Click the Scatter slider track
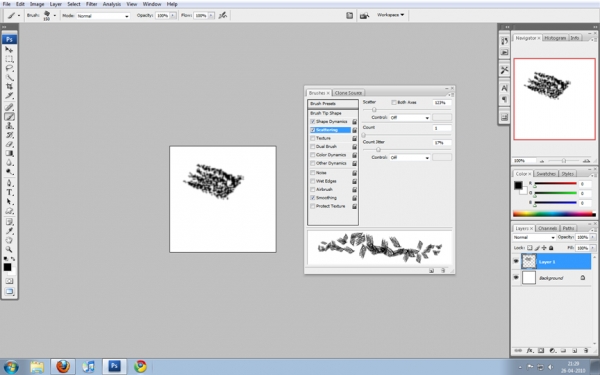Viewport: 600px width, 375px height. pos(407,110)
